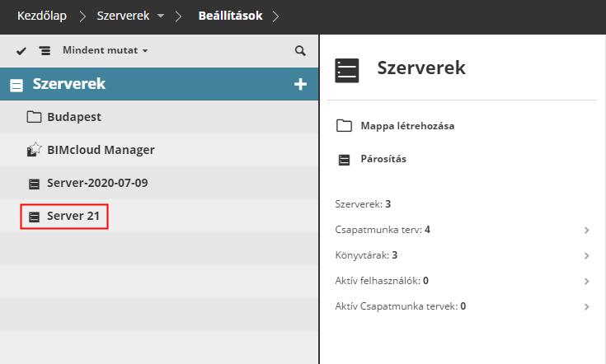The height and width of the screenshot is (364, 606).
Task: Open the Mindent mutat filter dropdown
Action: [x=105, y=51]
